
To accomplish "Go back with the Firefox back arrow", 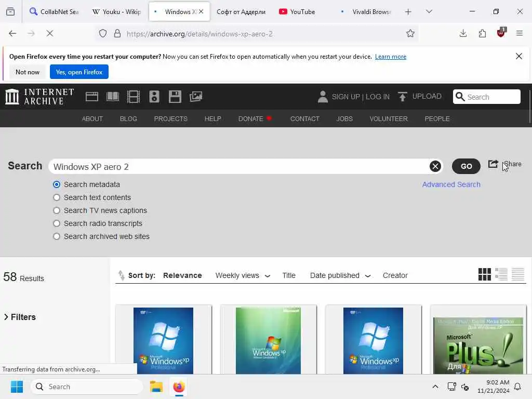I will pyautogui.click(x=12, y=33).
